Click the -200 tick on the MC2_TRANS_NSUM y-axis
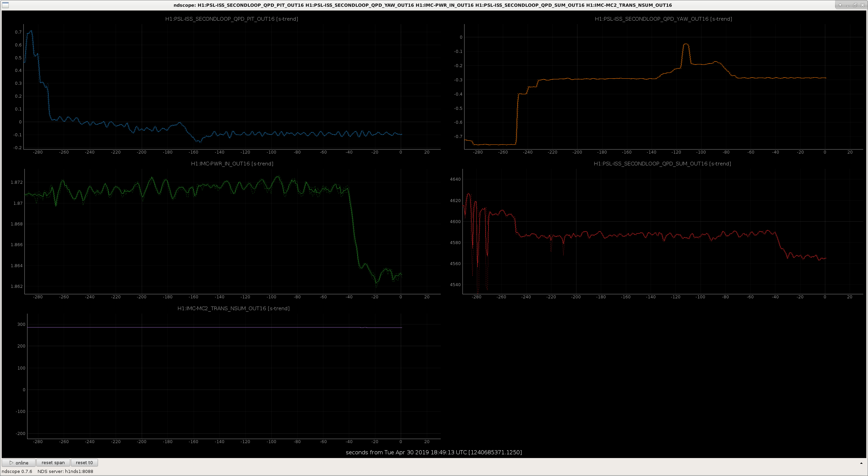The height and width of the screenshot is (476, 868). click(x=21, y=434)
